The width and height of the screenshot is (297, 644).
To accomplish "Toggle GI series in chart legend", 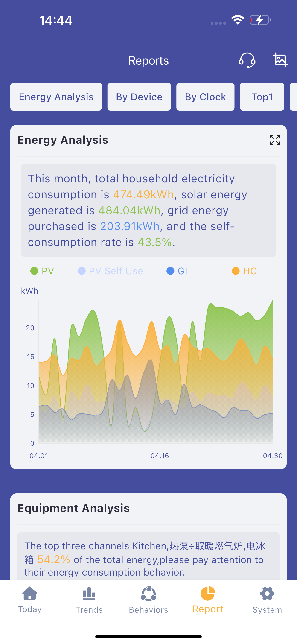I will (x=177, y=271).
